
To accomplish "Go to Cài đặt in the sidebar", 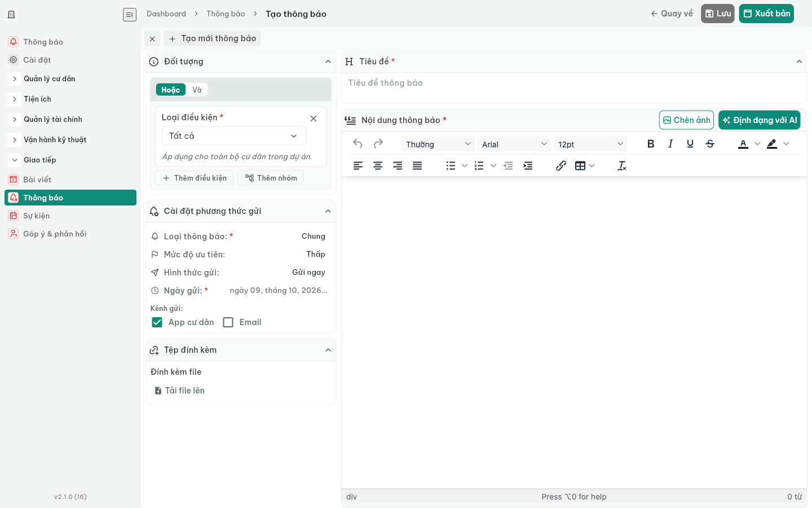I will (x=70, y=60).
